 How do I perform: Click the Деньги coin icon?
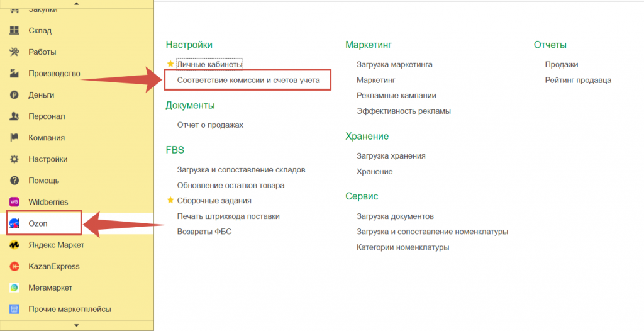click(14, 95)
